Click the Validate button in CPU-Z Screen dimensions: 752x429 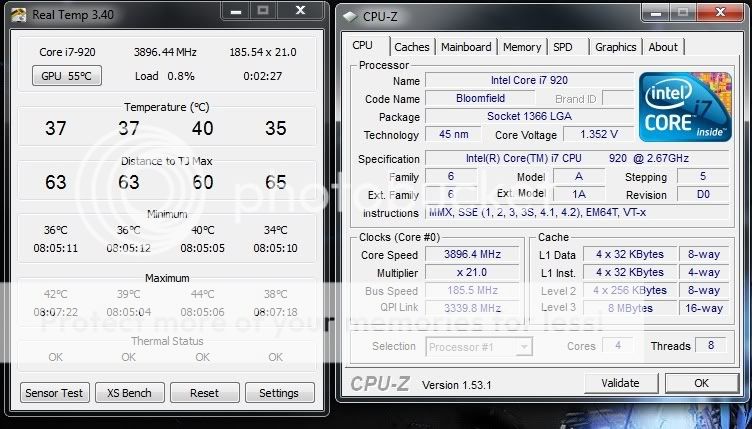point(620,383)
